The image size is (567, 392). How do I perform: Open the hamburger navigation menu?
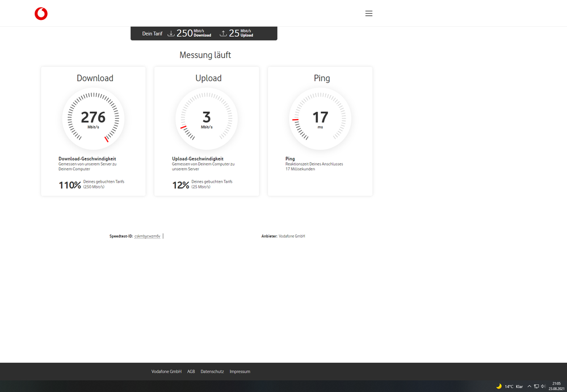tap(368, 14)
